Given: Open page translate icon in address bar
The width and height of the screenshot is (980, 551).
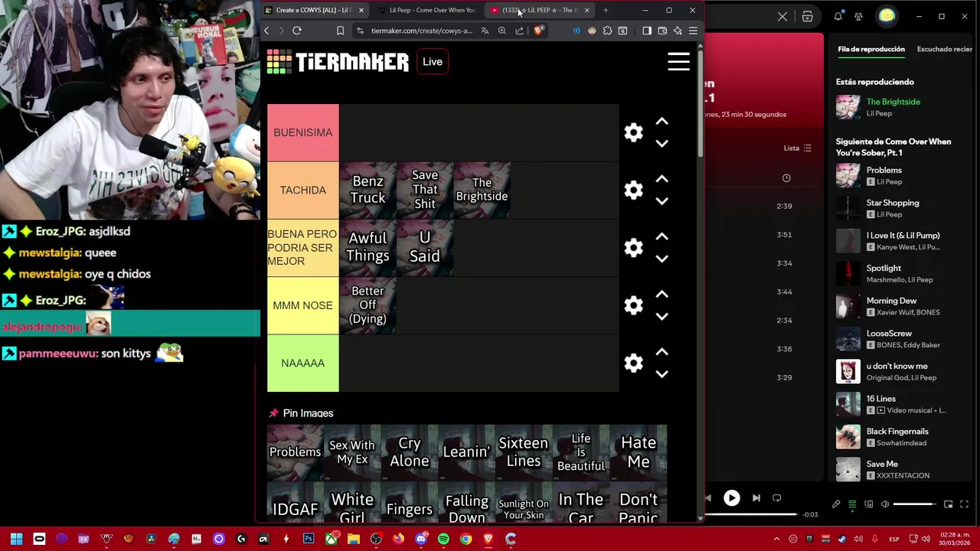Looking at the screenshot, I should (x=485, y=31).
